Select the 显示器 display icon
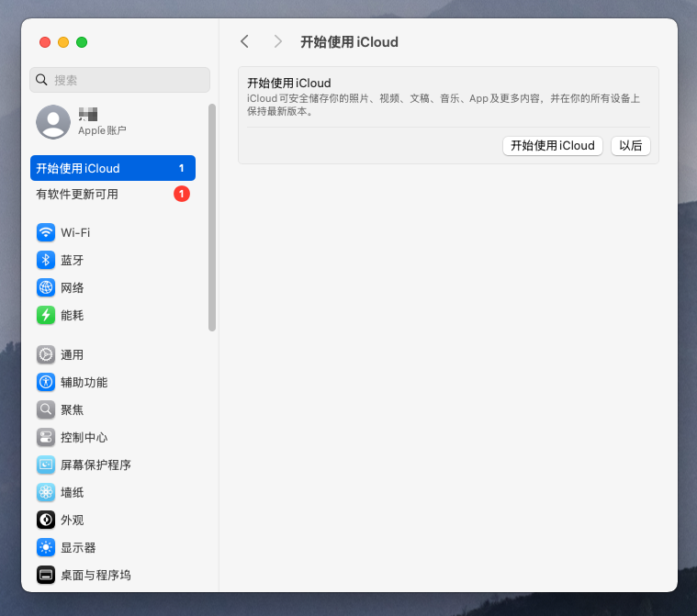Screen dimensions: 697x616 pyautogui.click(x=46, y=547)
